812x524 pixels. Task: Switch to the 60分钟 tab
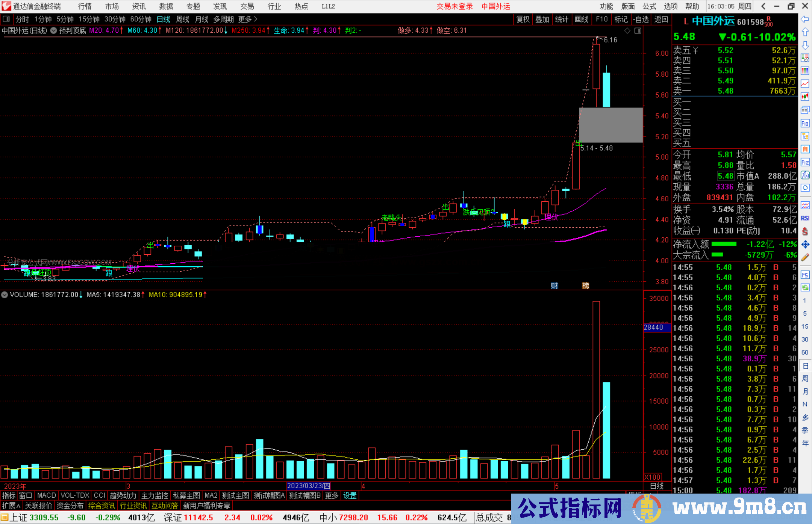[141, 19]
